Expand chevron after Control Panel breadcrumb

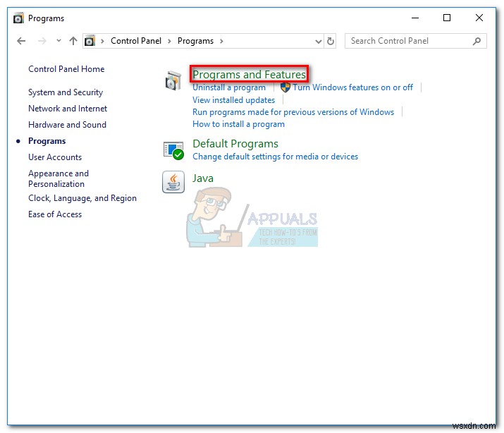pos(169,41)
